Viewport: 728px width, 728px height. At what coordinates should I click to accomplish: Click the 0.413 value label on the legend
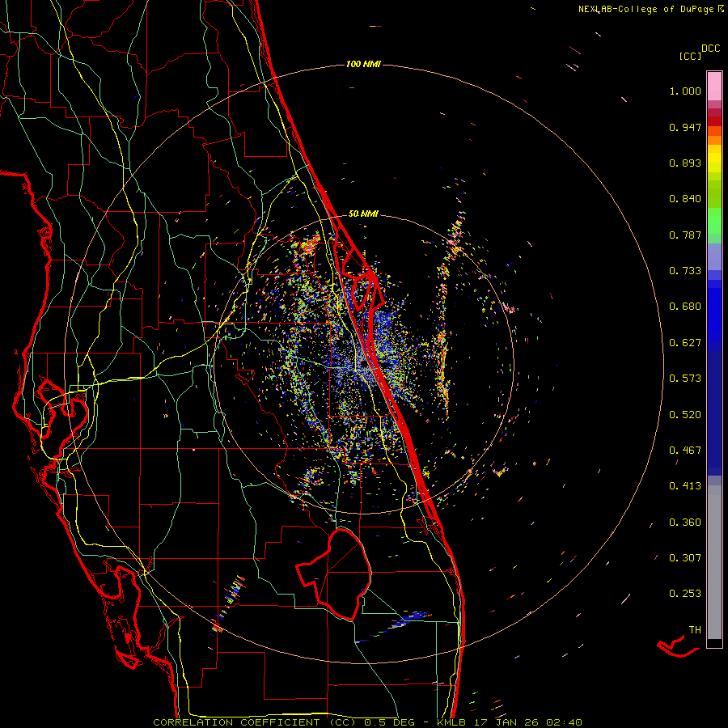tap(685, 486)
